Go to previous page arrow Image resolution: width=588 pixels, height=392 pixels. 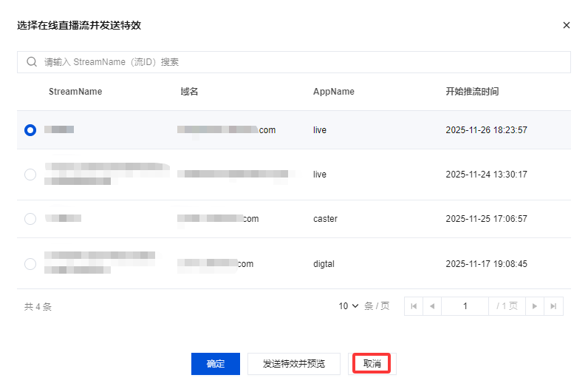[432, 306]
